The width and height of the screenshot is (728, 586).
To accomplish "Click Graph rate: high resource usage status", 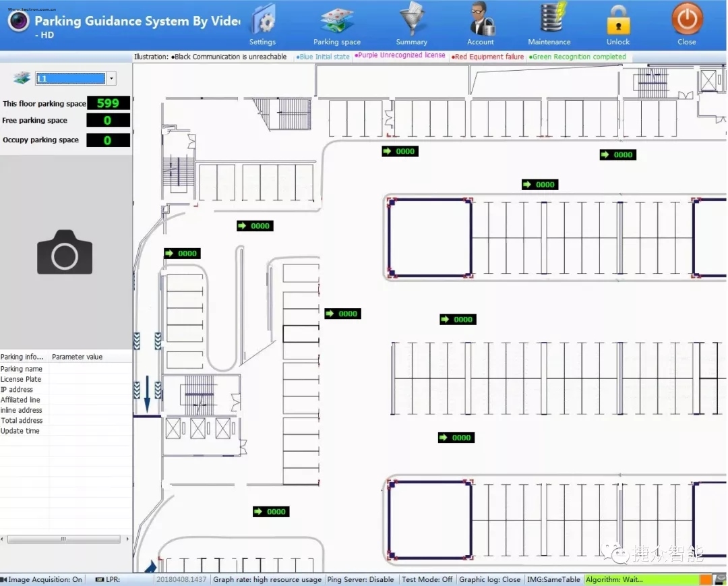I will pyautogui.click(x=268, y=579).
